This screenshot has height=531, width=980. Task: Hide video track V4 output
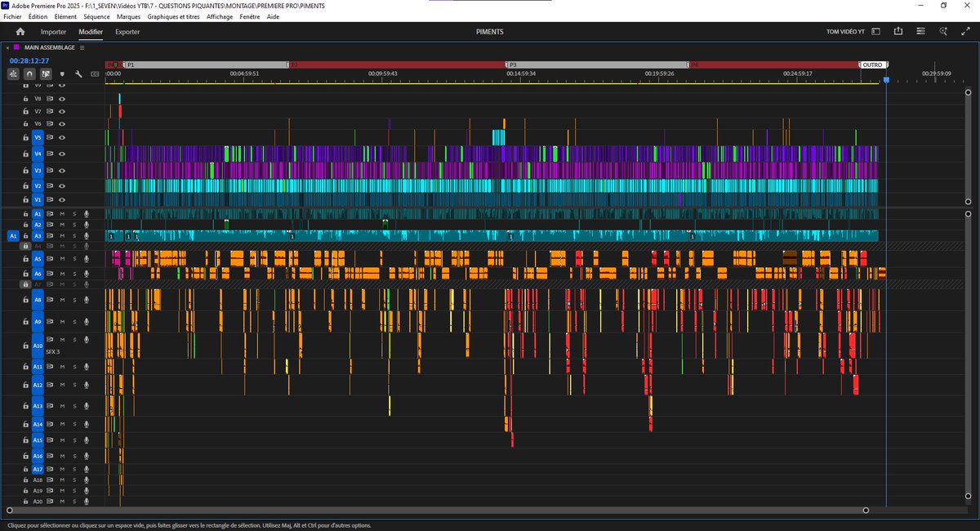coord(61,154)
